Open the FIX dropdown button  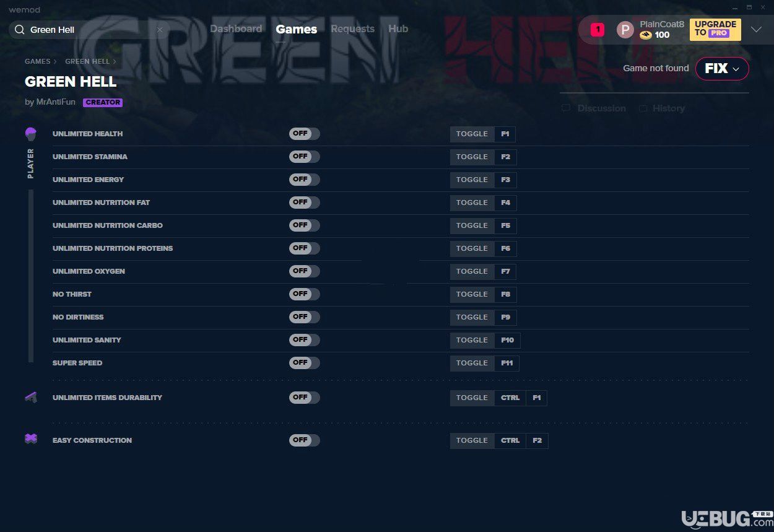pyautogui.click(x=722, y=69)
